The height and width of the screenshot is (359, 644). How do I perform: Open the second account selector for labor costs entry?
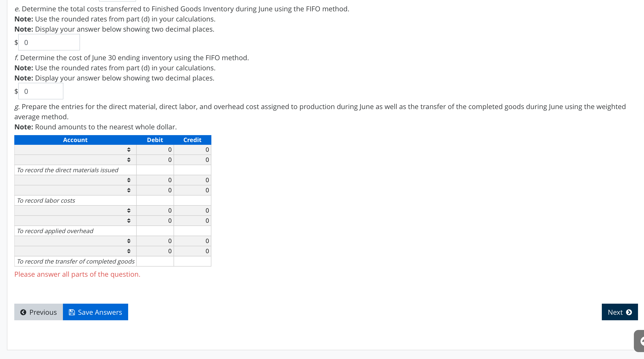(129, 190)
